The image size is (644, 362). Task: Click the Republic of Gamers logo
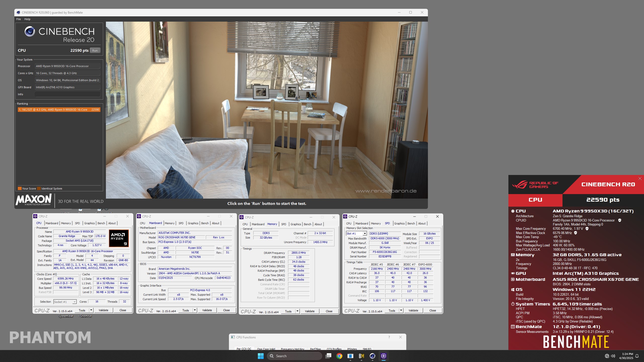(535, 185)
